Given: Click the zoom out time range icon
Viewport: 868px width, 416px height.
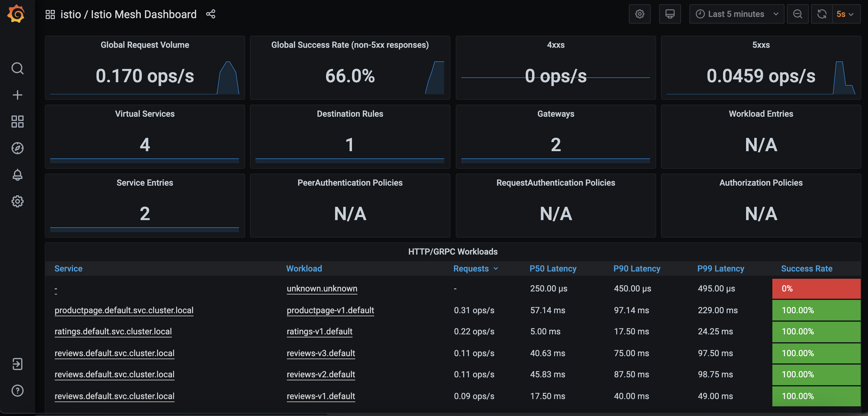Looking at the screenshot, I should (x=797, y=14).
